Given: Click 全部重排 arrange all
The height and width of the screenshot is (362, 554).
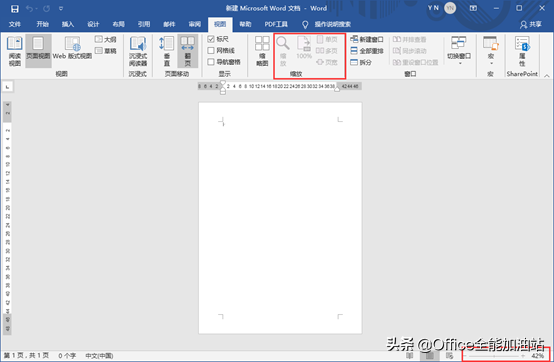Looking at the screenshot, I should tap(367, 51).
